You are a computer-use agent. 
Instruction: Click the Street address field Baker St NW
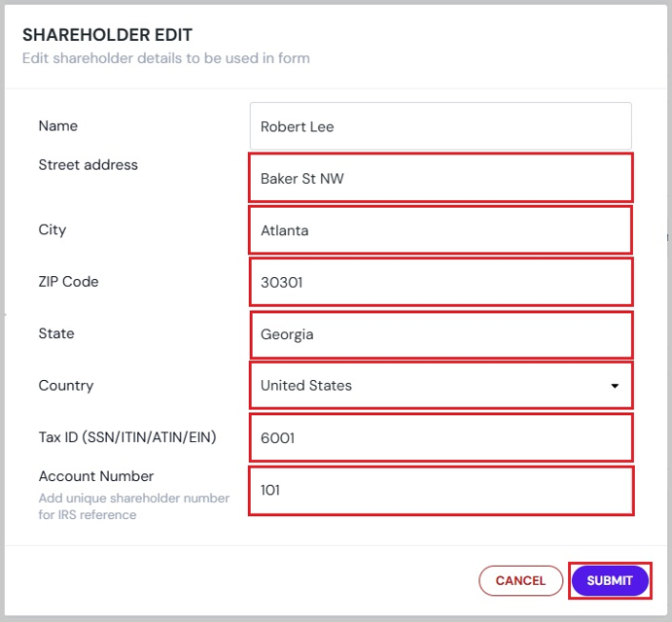[441, 178]
